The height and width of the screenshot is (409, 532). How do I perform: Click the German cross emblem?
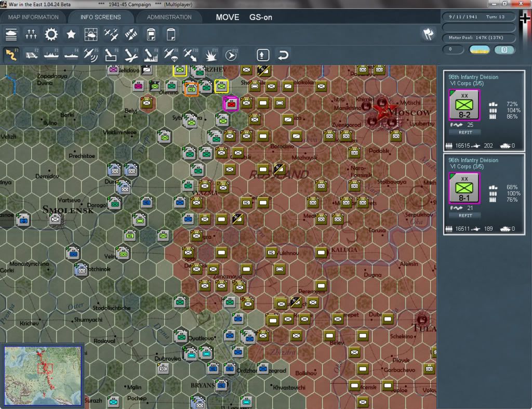tap(525, 18)
